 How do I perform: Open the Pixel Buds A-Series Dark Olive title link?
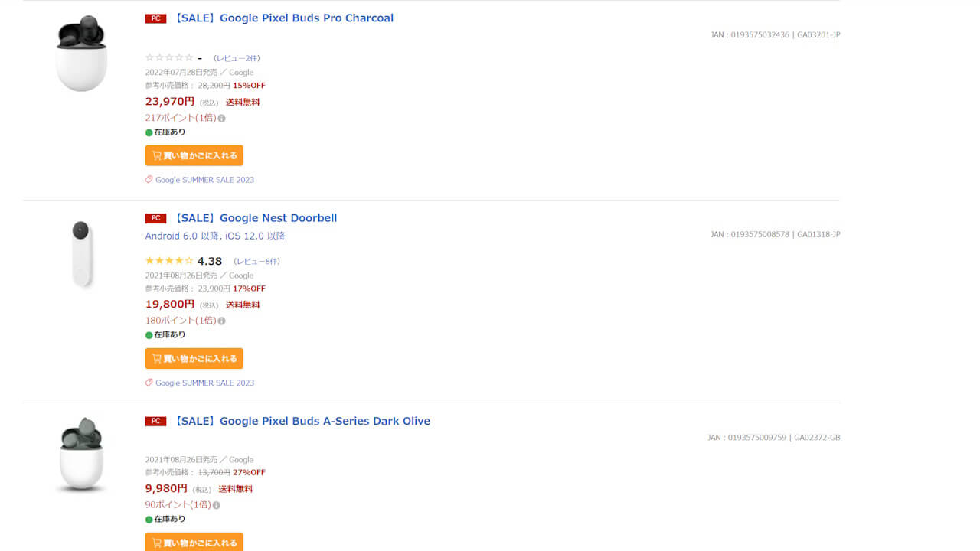coord(302,421)
